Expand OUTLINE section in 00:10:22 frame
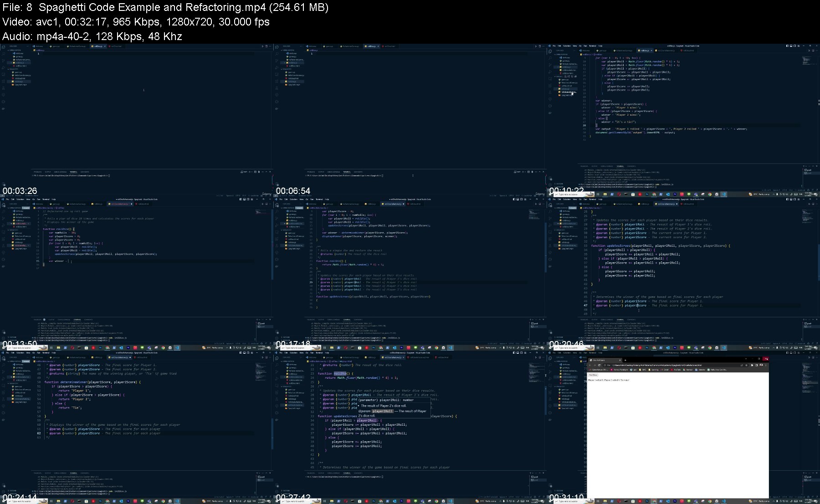Screen dimensions: 820x504 point(559,183)
